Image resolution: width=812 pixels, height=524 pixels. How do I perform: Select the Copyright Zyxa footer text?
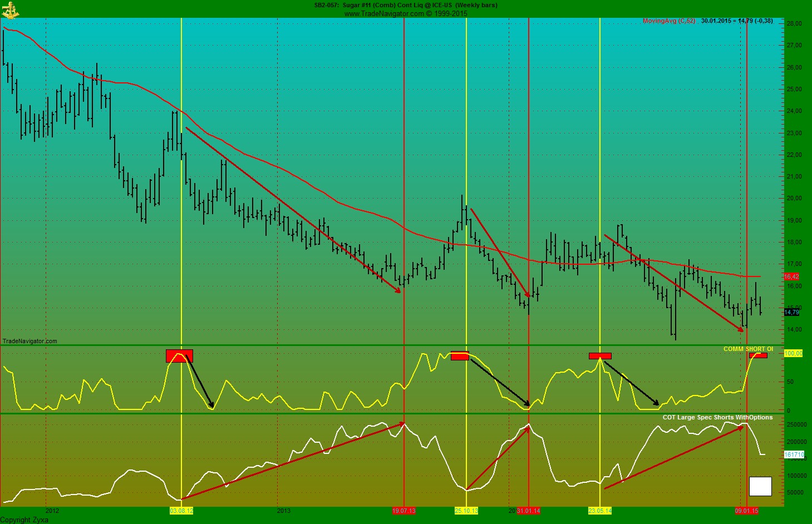tap(24, 520)
